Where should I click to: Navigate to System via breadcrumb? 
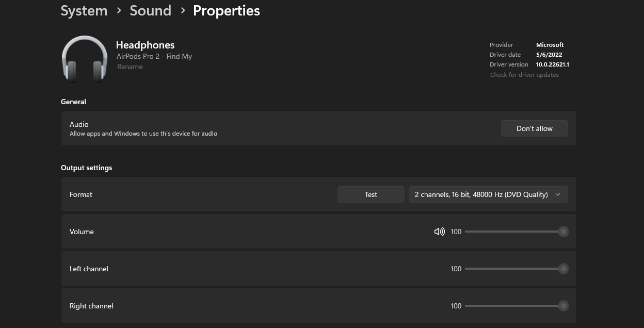84,10
